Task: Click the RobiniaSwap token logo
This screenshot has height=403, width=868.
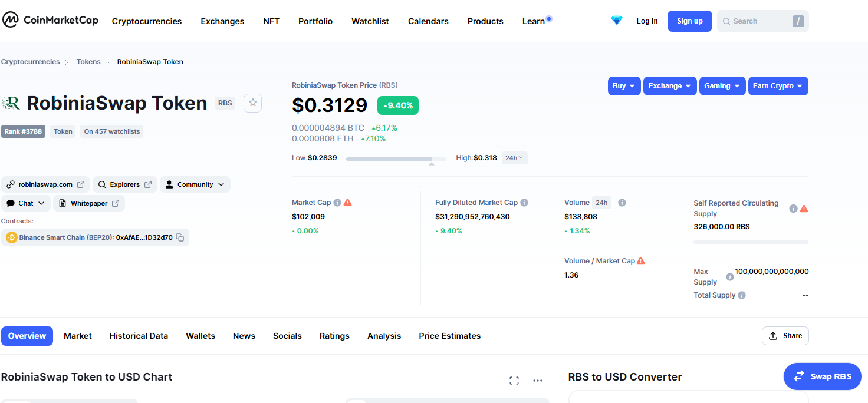Action: 11,103
